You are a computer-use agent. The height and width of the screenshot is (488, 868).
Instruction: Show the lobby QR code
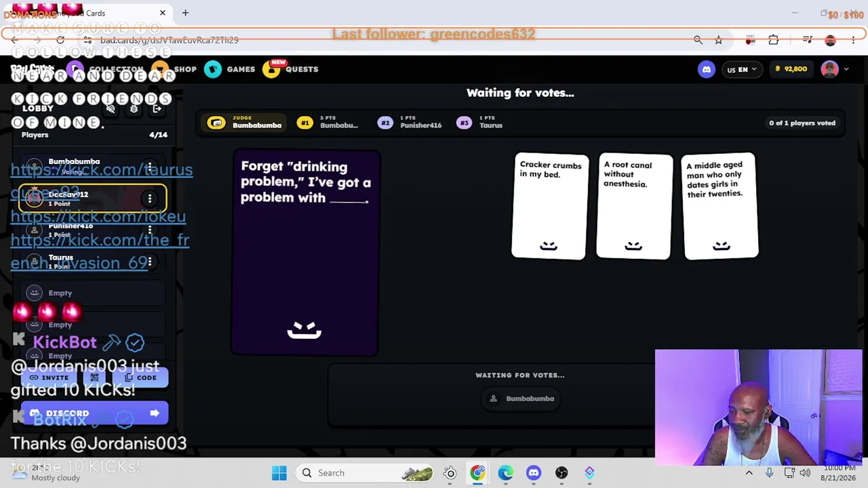pos(94,378)
